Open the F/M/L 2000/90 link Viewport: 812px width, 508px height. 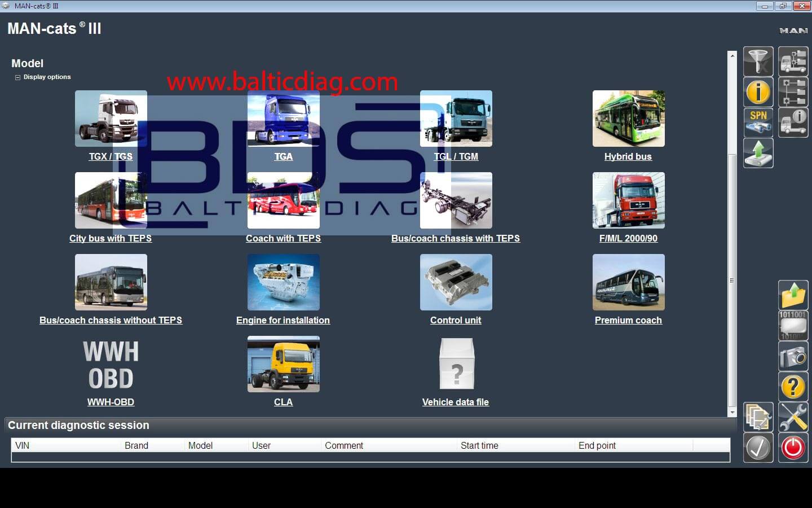tap(628, 238)
